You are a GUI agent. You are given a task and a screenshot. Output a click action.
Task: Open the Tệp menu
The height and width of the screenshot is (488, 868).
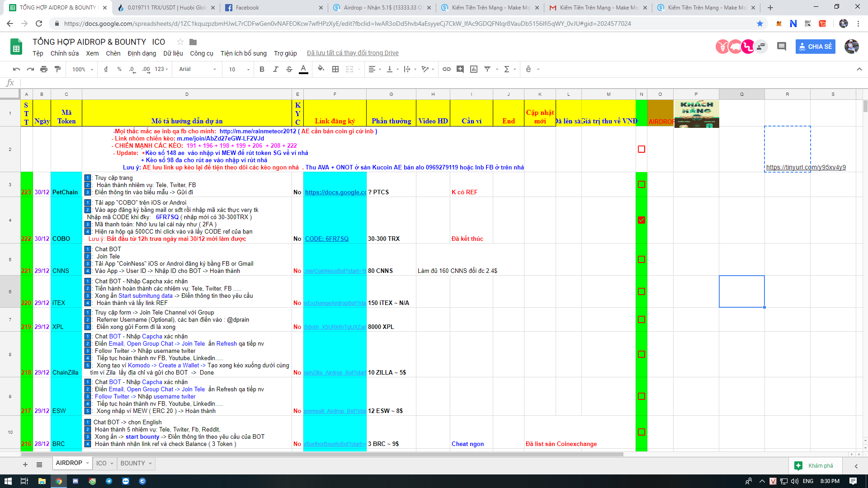click(38, 53)
